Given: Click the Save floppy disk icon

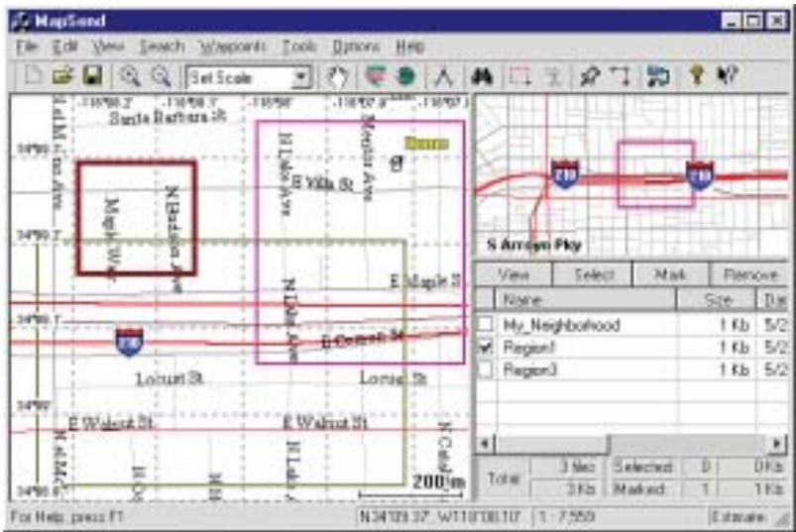Looking at the screenshot, I should click(92, 76).
